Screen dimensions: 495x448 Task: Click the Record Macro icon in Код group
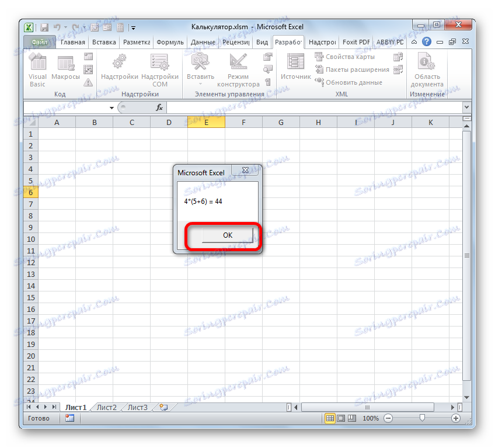[88, 57]
